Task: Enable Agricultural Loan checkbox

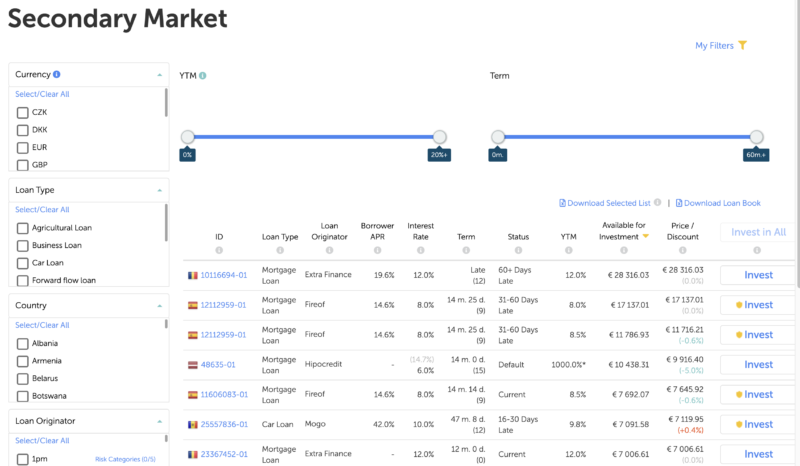Action: pos(22,228)
